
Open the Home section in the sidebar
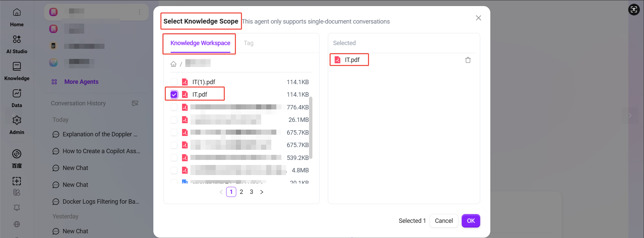(x=17, y=16)
